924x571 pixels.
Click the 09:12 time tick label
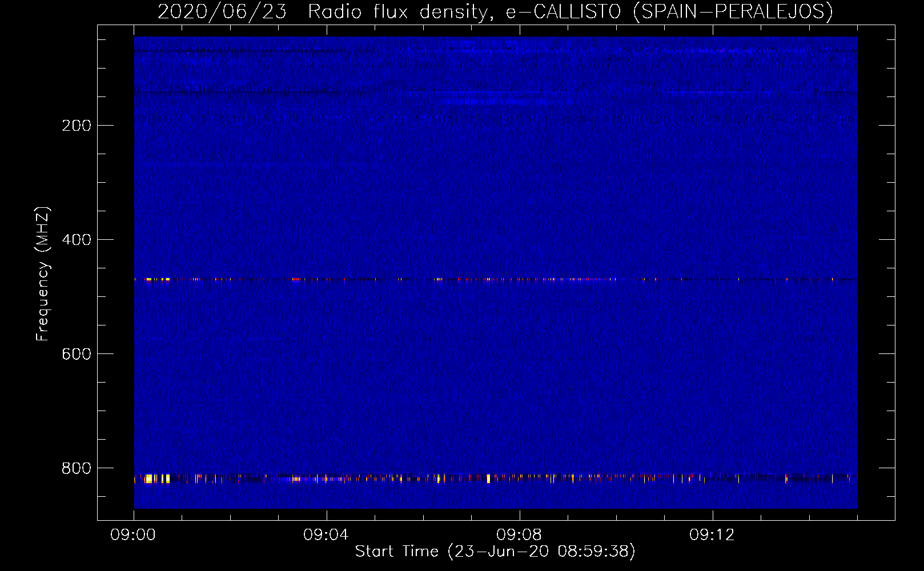(x=712, y=535)
